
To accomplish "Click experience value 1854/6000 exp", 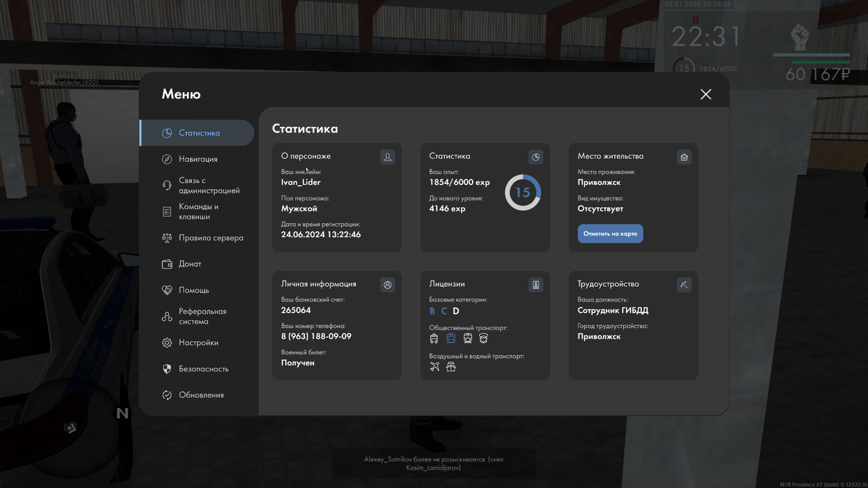I will tap(459, 182).
